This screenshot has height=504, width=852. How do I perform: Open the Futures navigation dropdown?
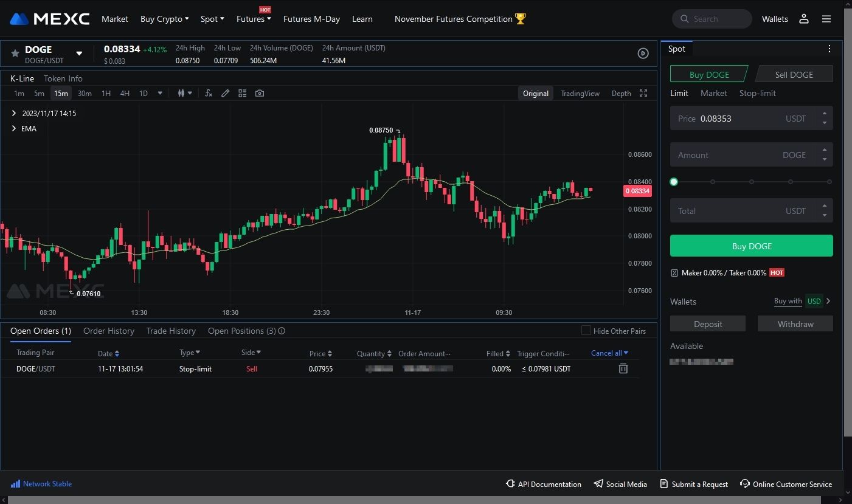pyautogui.click(x=254, y=19)
